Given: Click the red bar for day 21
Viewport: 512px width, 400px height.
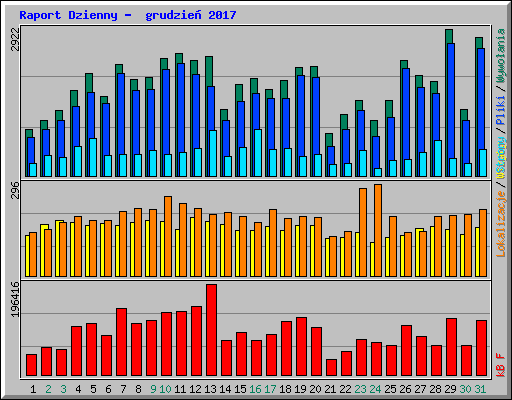Looking at the screenshot, I should 331,368.
